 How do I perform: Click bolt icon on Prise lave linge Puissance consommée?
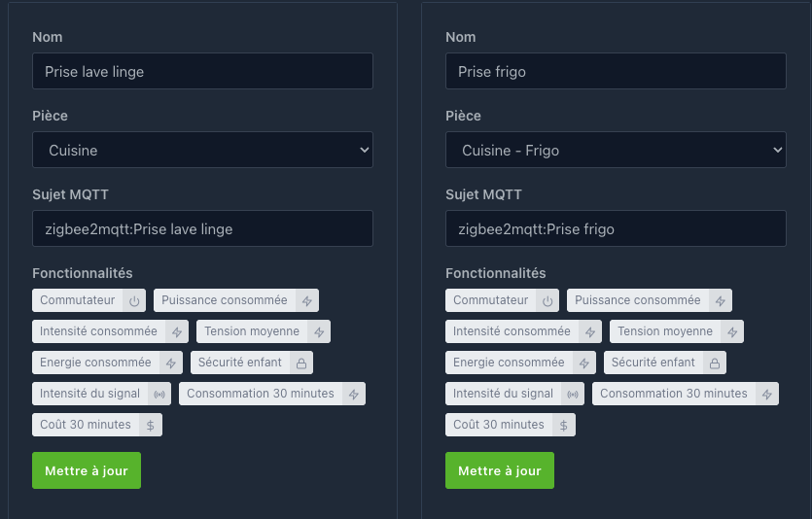click(x=307, y=301)
